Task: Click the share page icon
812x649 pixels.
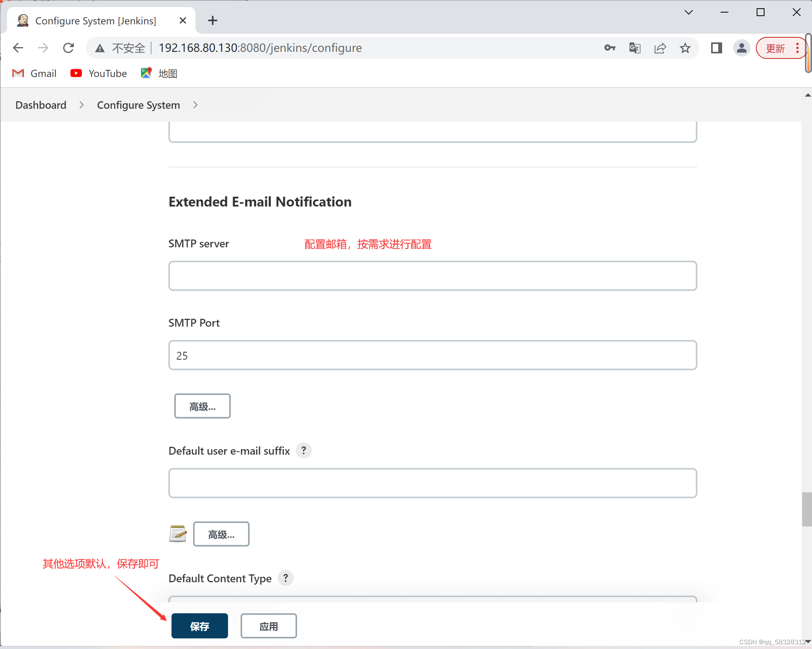Action: (660, 48)
